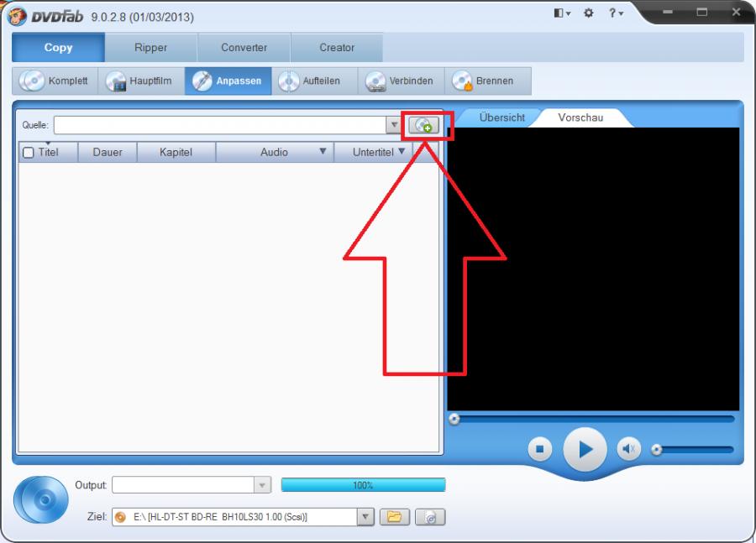The width and height of the screenshot is (756, 543).
Task: Toggle the Titel select-all checkbox
Action: click(29, 152)
